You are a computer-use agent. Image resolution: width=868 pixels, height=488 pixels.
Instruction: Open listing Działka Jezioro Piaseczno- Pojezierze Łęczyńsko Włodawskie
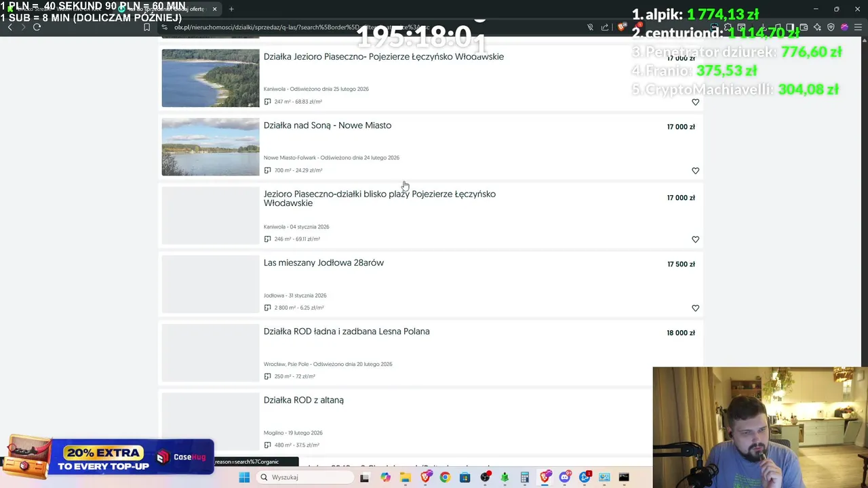[x=383, y=57]
